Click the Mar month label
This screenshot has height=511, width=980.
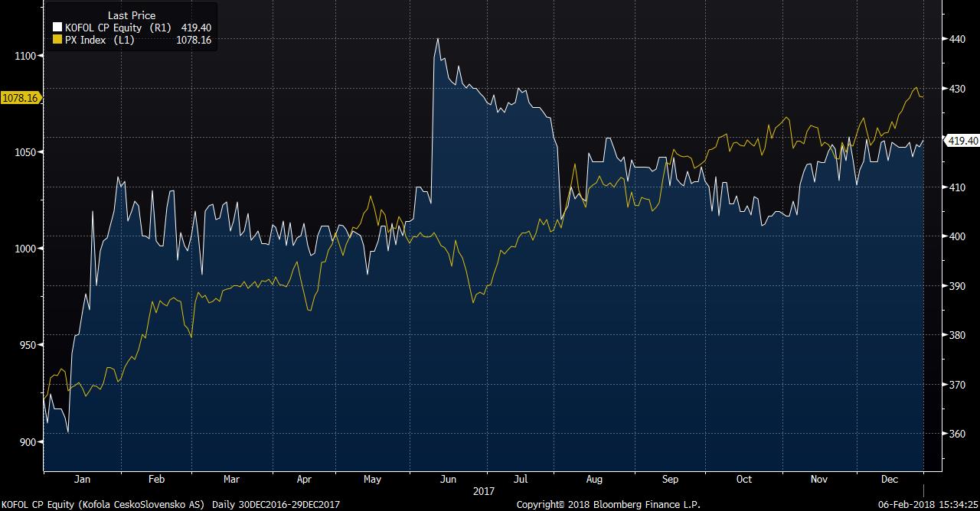click(231, 480)
